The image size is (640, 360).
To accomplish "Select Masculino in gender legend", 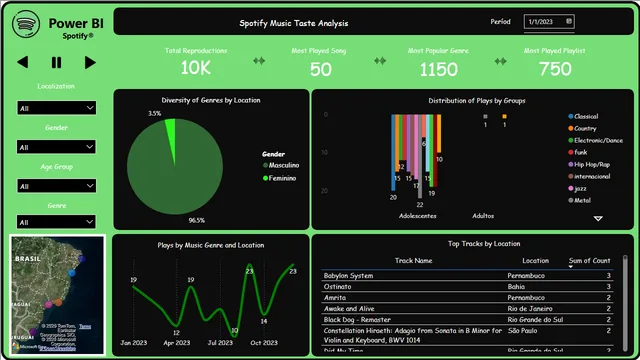I will click(281, 165).
